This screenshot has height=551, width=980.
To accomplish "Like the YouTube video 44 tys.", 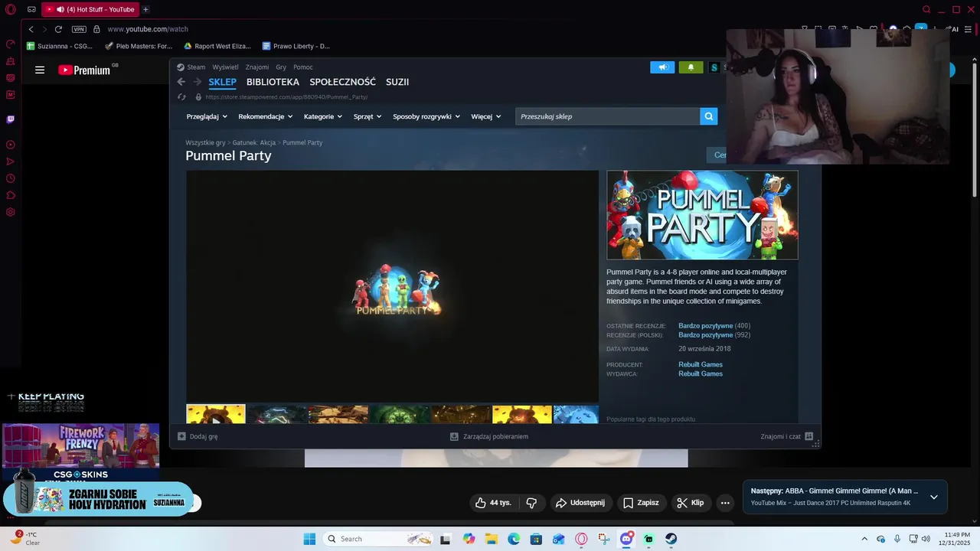I will click(493, 503).
